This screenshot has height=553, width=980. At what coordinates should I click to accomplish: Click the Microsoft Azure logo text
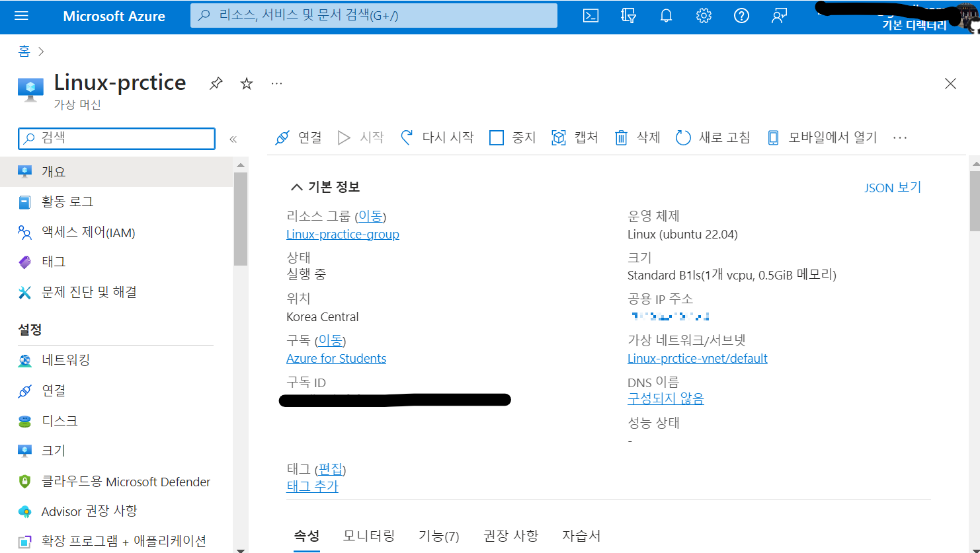[114, 16]
